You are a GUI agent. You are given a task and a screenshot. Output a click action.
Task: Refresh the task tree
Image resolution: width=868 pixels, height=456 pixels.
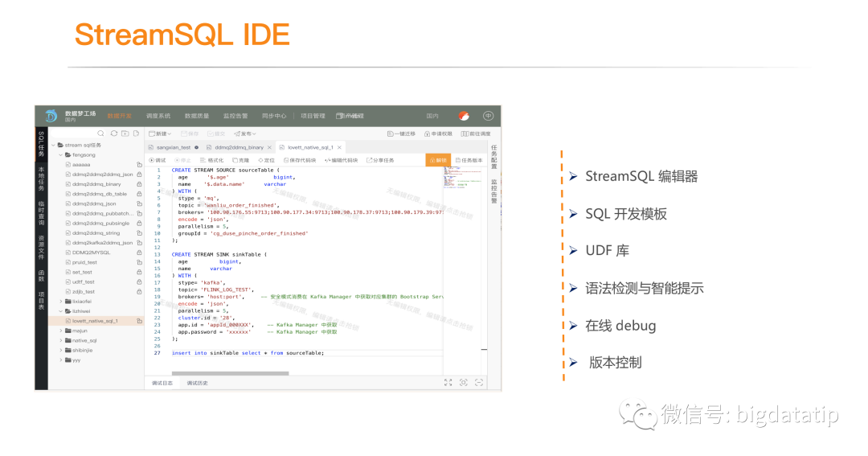point(113,134)
